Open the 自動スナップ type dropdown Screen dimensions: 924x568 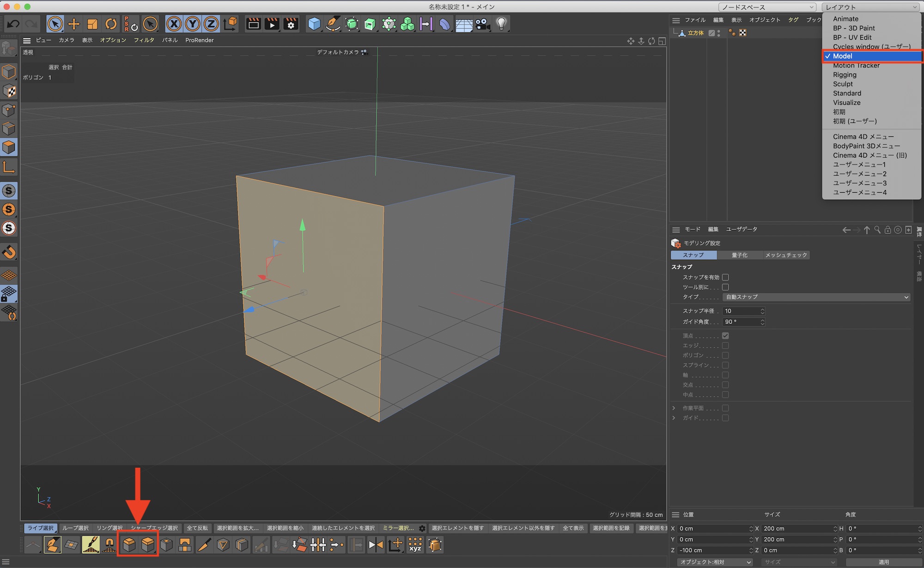coord(816,297)
